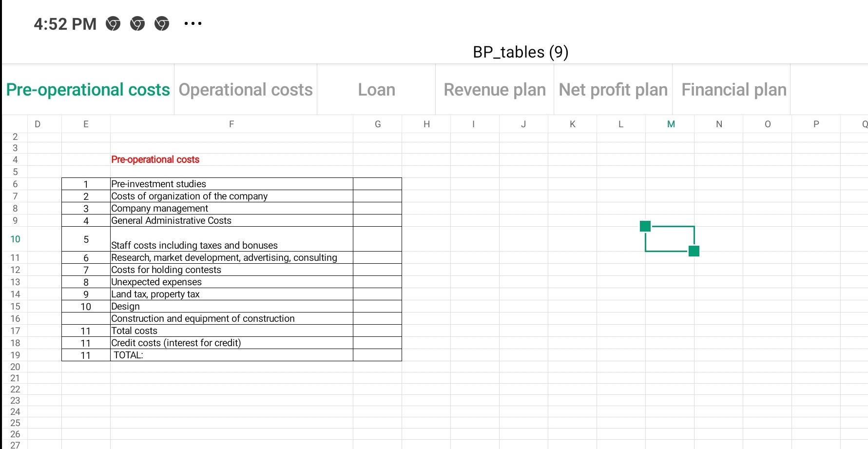
Task: Click the third Chrome icon in status bar
Action: [x=162, y=23]
